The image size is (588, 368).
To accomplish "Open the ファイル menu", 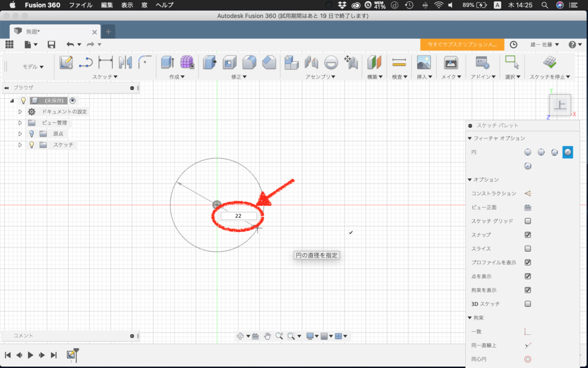I will click(x=80, y=5).
